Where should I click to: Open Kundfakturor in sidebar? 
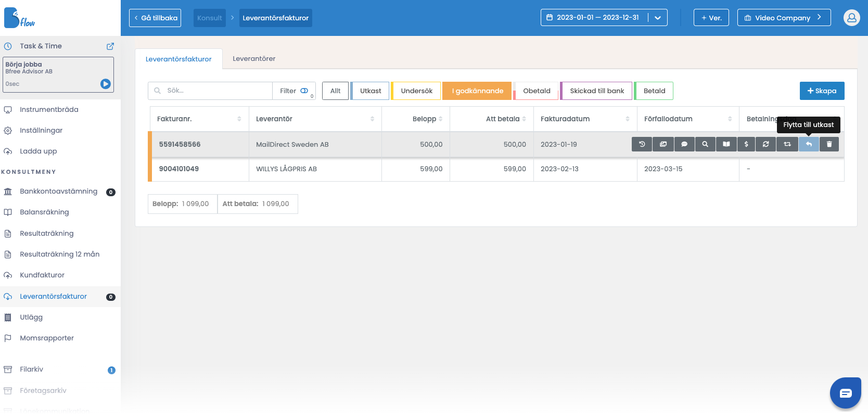pos(42,275)
